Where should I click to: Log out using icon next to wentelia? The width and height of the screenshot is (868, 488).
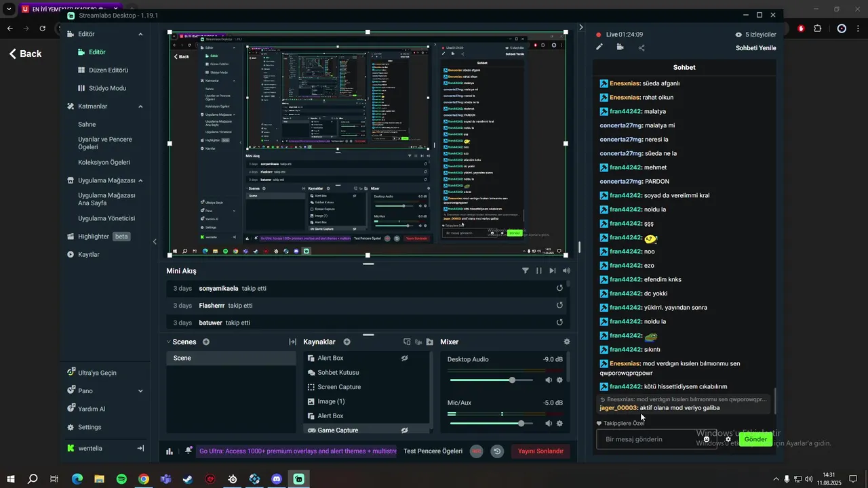tap(140, 449)
